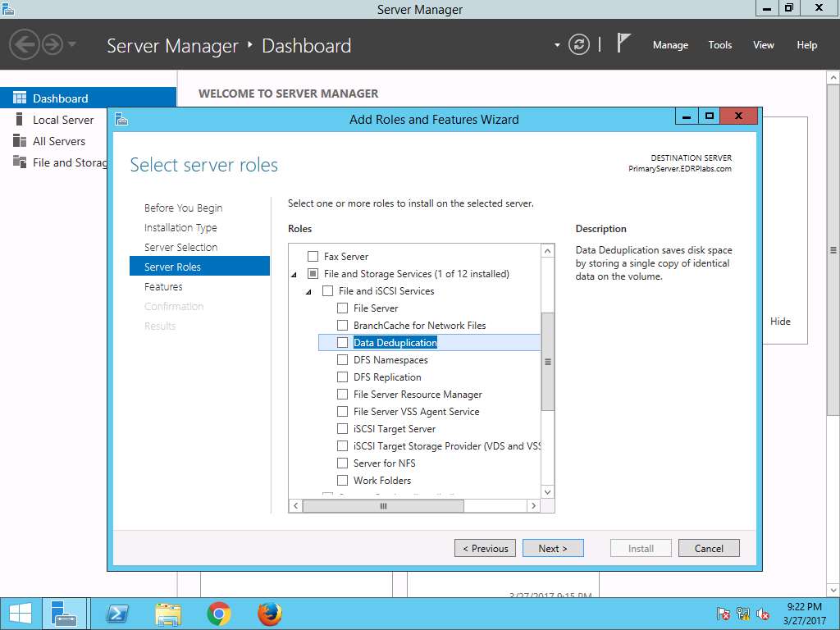Check the Work Folders checkbox
The width and height of the screenshot is (840, 630).
[x=342, y=480]
